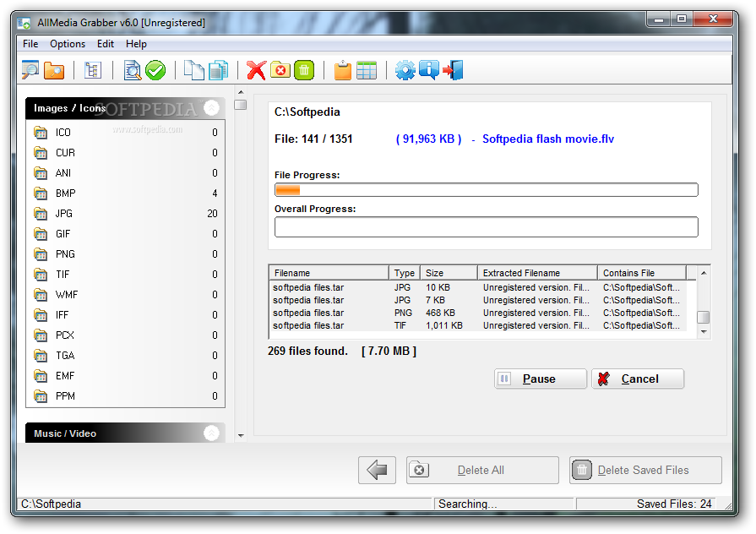
Task: Collapse the Images / Icons panel
Action: coord(211,107)
